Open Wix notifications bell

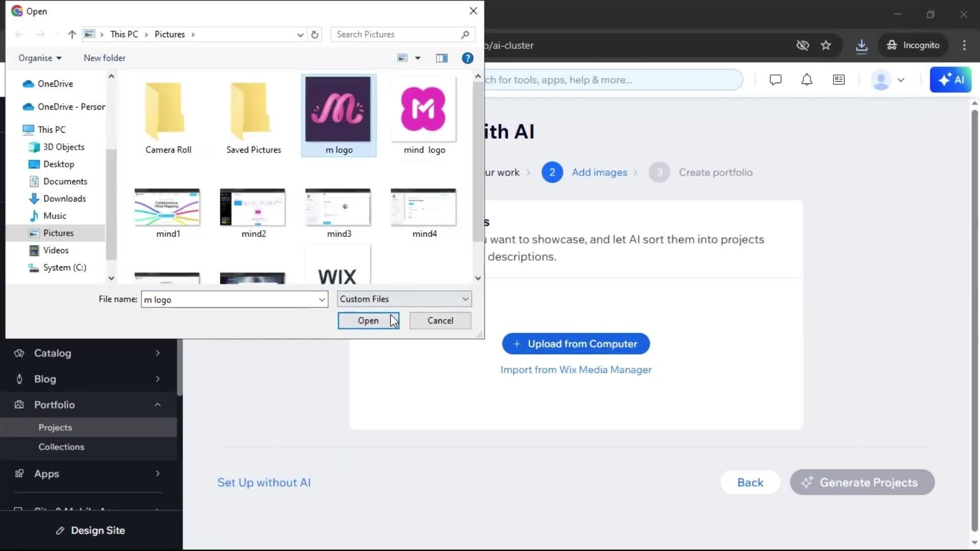pos(807,80)
